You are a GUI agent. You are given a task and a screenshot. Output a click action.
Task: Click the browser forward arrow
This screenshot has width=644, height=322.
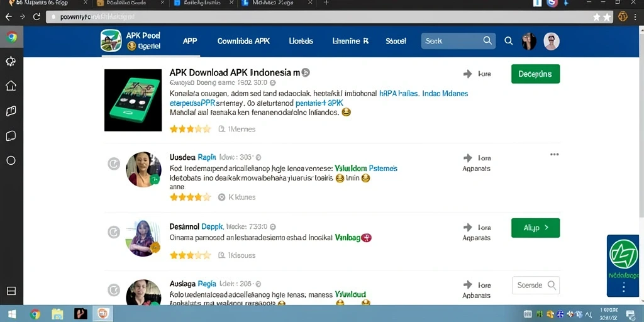click(x=23, y=17)
